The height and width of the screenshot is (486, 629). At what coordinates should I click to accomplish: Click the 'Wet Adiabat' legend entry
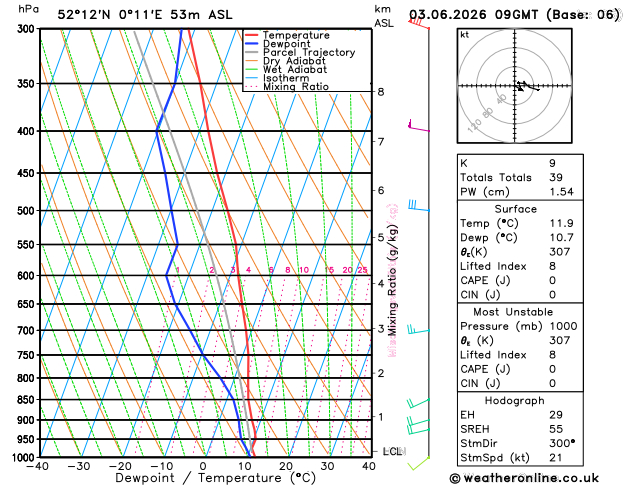pos(295,69)
